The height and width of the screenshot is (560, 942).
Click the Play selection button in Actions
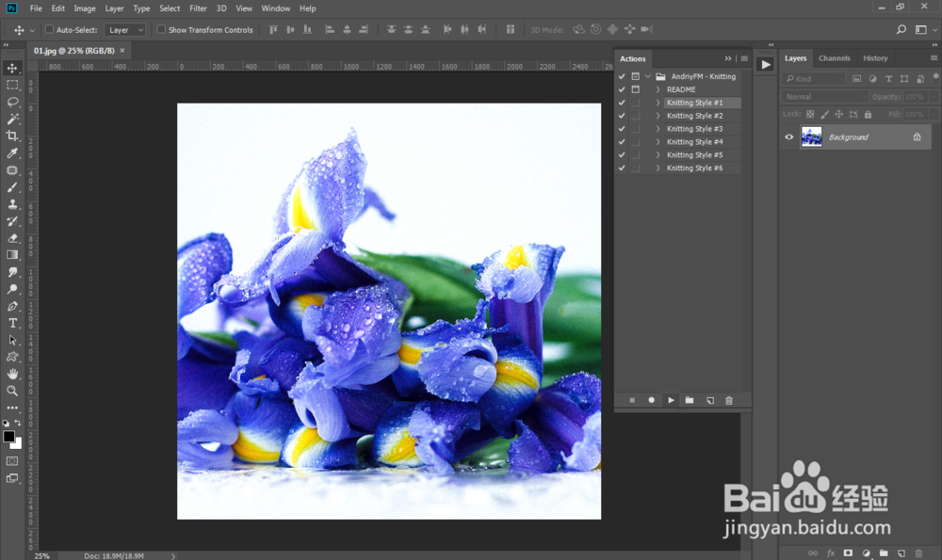point(671,400)
